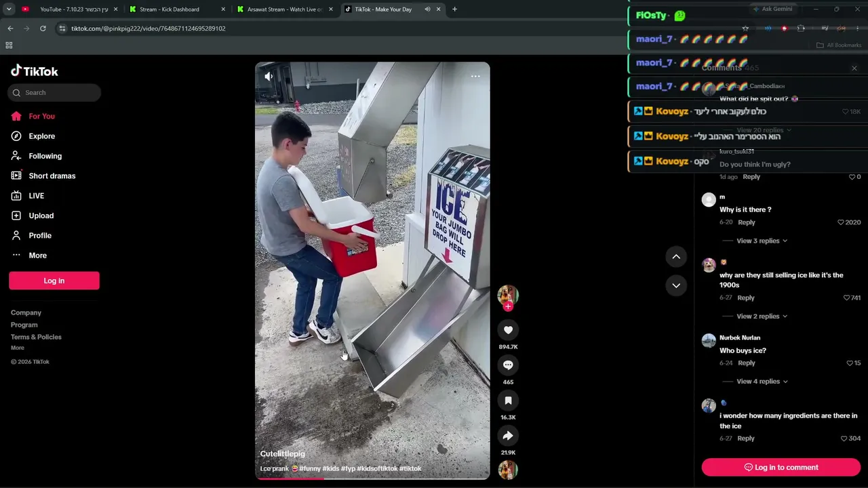The height and width of the screenshot is (488, 868).
Task: Go to the next video with the down arrow
Action: pos(676,285)
